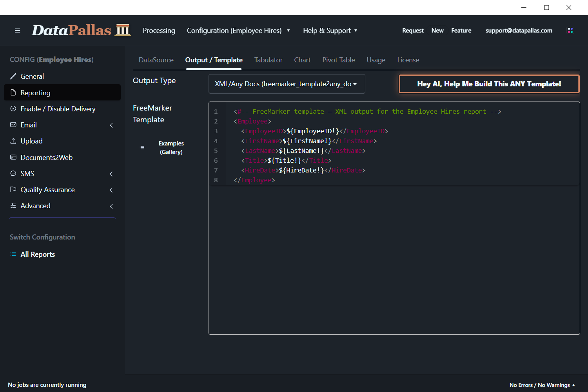Select Reporting in the sidebar
This screenshot has width=588, height=392.
point(62,93)
